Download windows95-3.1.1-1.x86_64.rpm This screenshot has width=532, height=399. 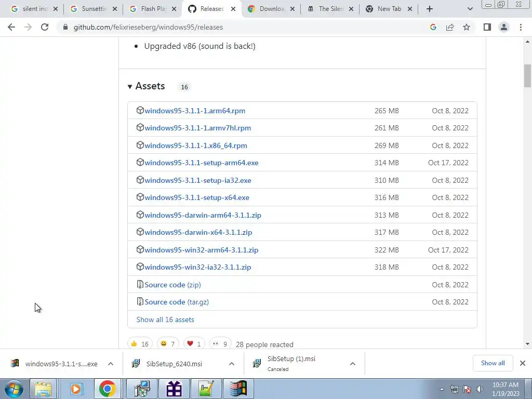pyautogui.click(x=196, y=145)
